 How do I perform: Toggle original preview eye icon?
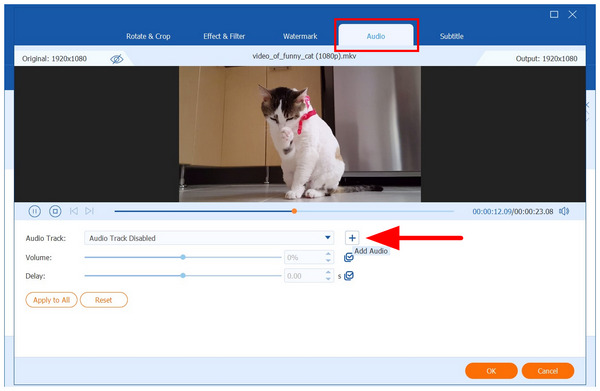click(117, 59)
